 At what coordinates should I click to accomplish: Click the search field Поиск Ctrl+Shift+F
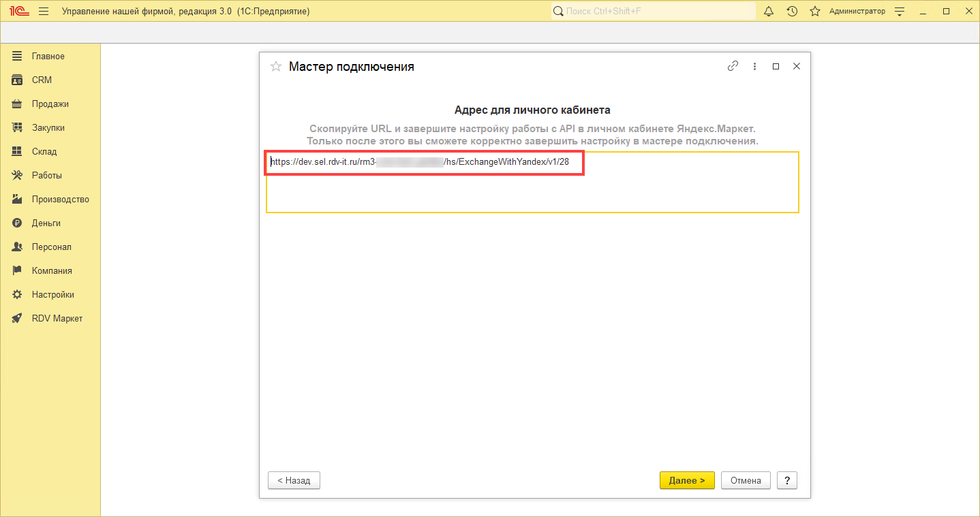tap(654, 12)
